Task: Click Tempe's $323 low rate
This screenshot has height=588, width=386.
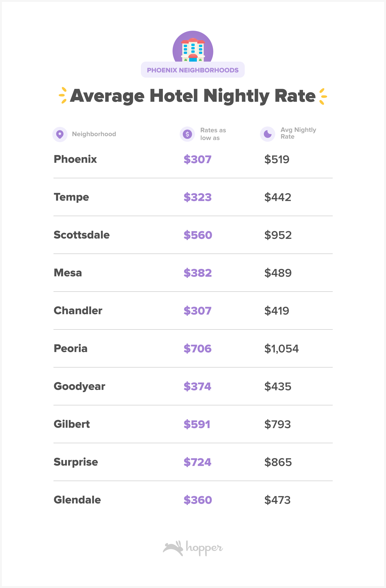Action: (198, 197)
